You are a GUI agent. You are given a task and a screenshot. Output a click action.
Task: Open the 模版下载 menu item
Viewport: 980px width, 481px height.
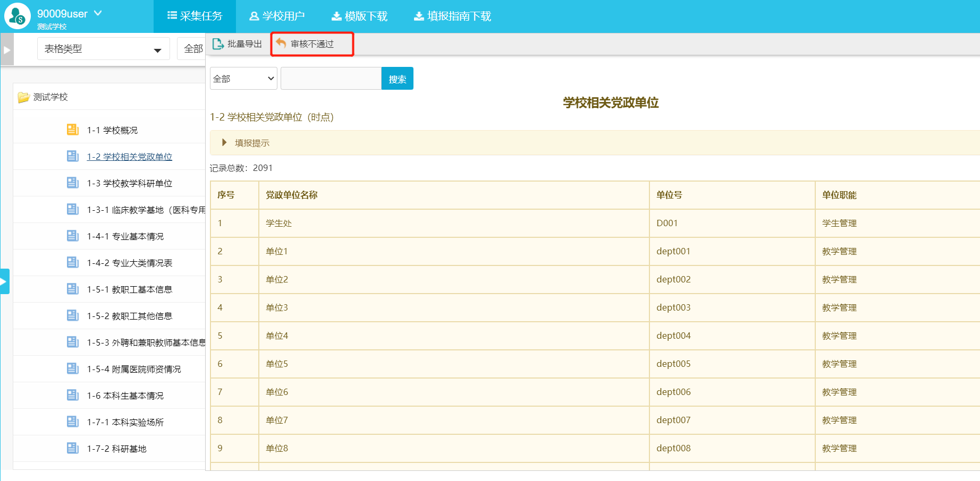(x=360, y=16)
